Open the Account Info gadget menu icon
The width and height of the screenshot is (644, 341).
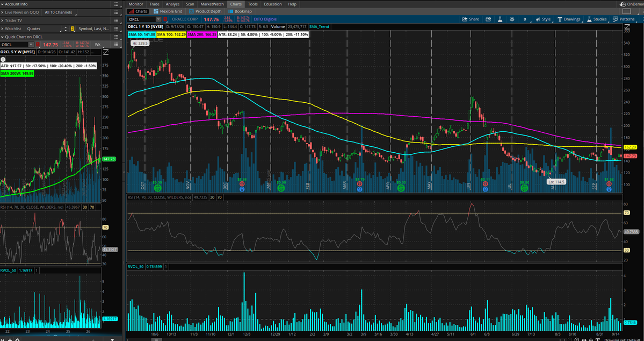pyautogui.click(x=117, y=4)
